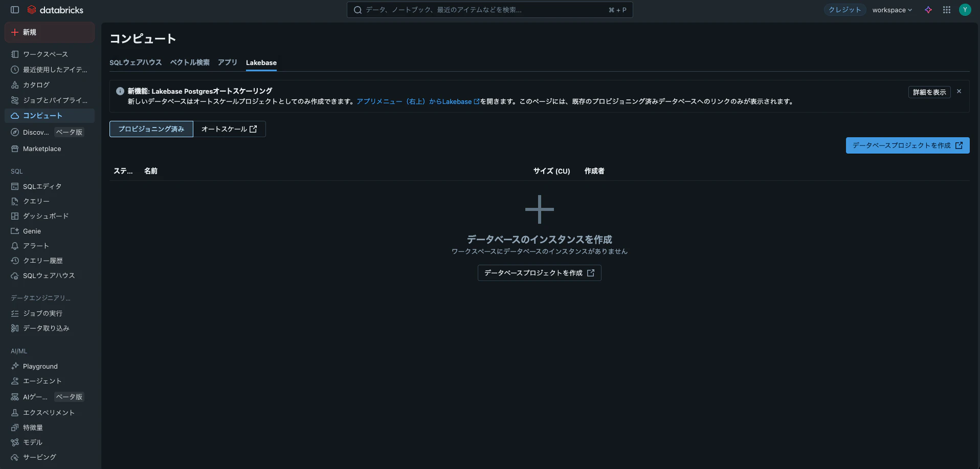Switch to the SQLウェアハウス tab

[136, 62]
